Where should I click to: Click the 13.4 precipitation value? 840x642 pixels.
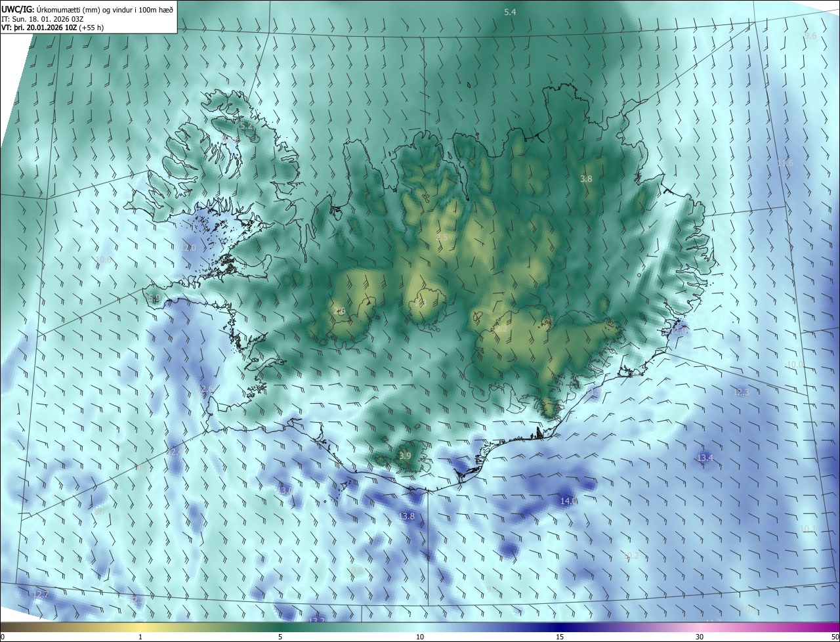(x=705, y=458)
